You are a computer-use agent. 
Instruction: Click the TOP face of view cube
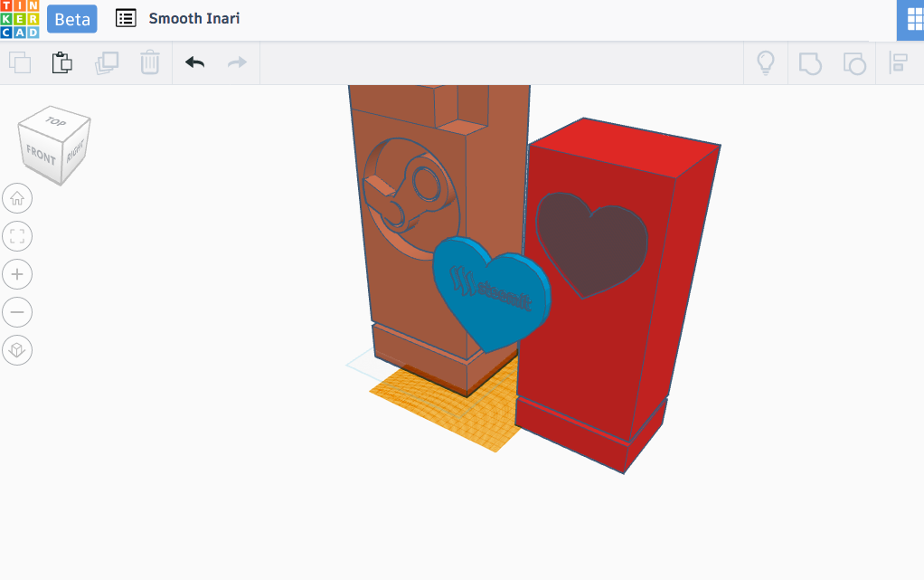coord(55,121)
